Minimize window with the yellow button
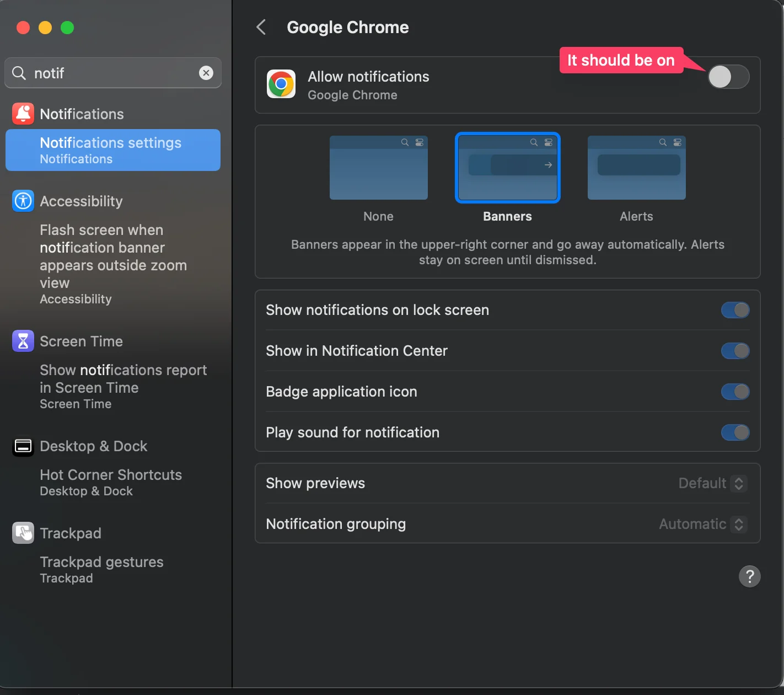 tap(45, 28)
